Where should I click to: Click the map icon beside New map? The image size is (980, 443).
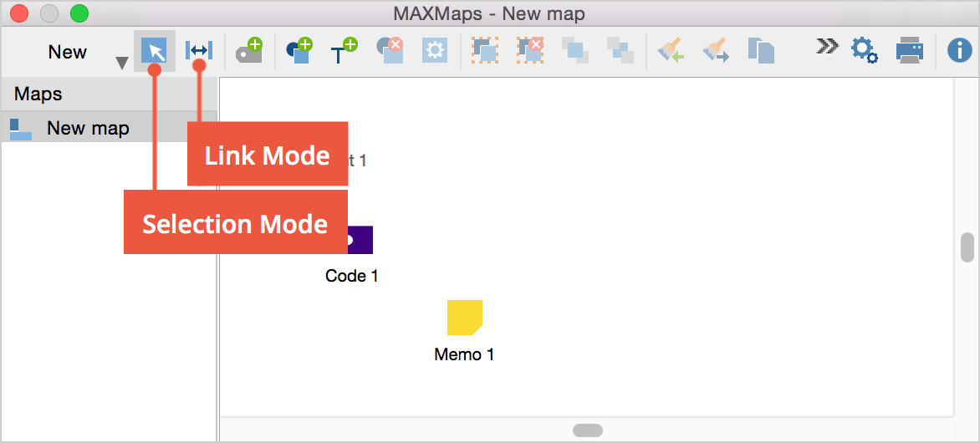[x=21, y=130]
